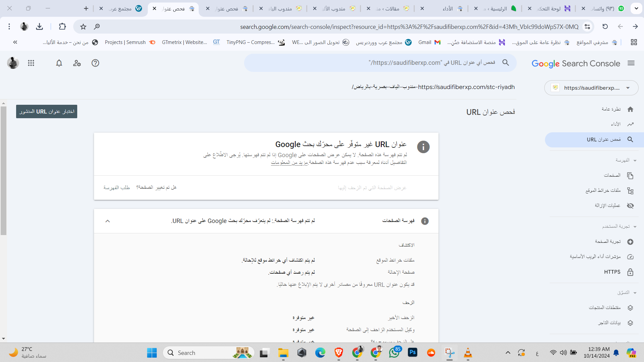Open the bookmarks apps grid icon

[634, 42]
